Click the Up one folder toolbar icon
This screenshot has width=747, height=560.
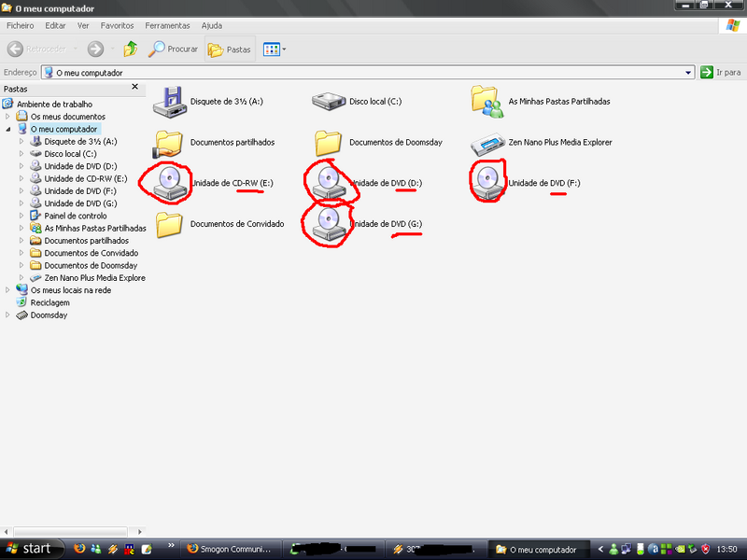click(x=131, y=49)
